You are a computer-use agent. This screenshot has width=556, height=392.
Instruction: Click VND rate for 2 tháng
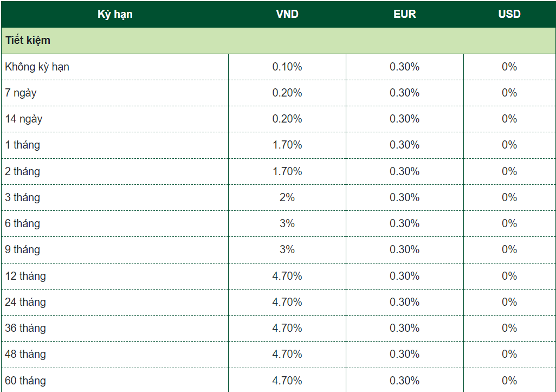(x=287, y=171)
